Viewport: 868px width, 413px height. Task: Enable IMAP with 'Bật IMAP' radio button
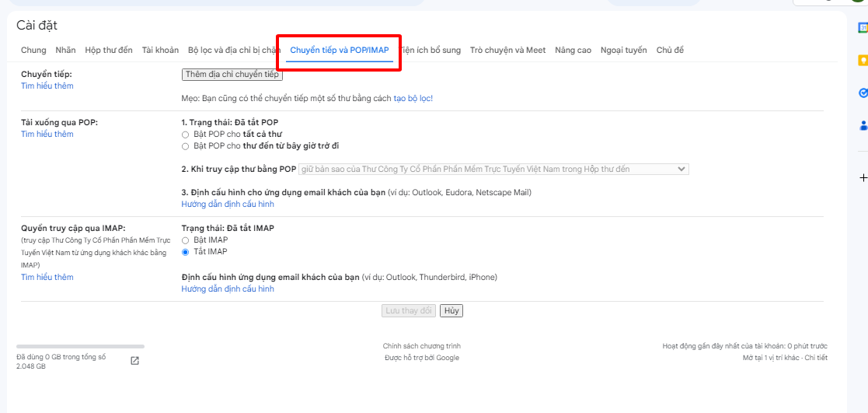185,240
